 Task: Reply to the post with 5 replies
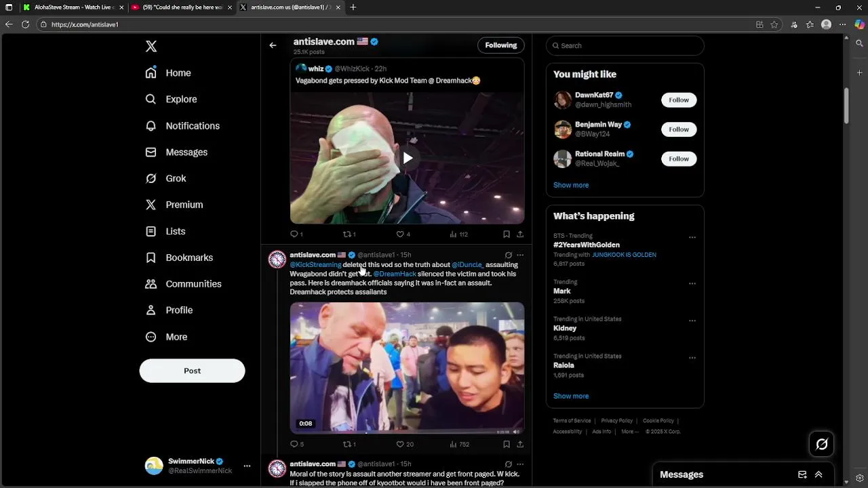(297, 445)
